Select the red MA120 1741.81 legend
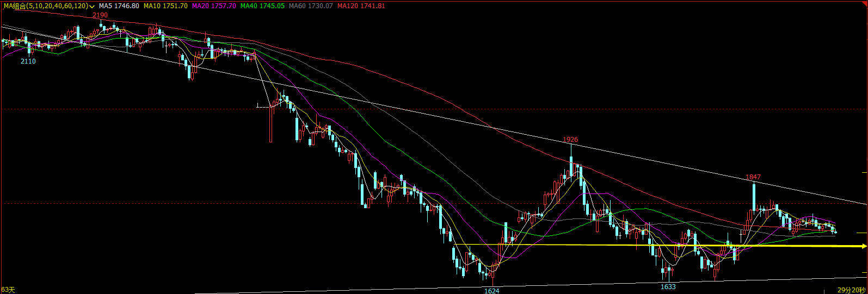Viewport: 868px width, 294px height. (361, 6)
